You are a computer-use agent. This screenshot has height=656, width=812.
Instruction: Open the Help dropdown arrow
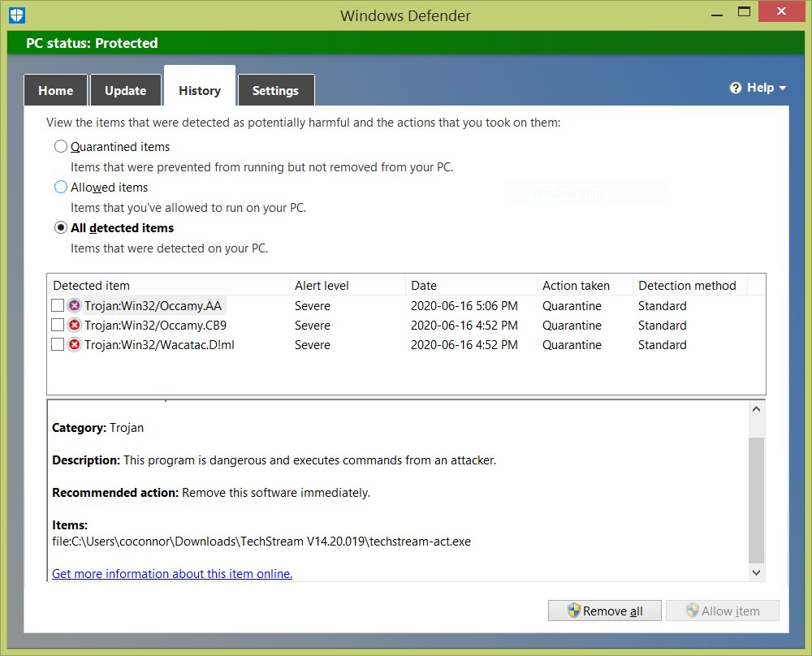(x=783, y=88)
